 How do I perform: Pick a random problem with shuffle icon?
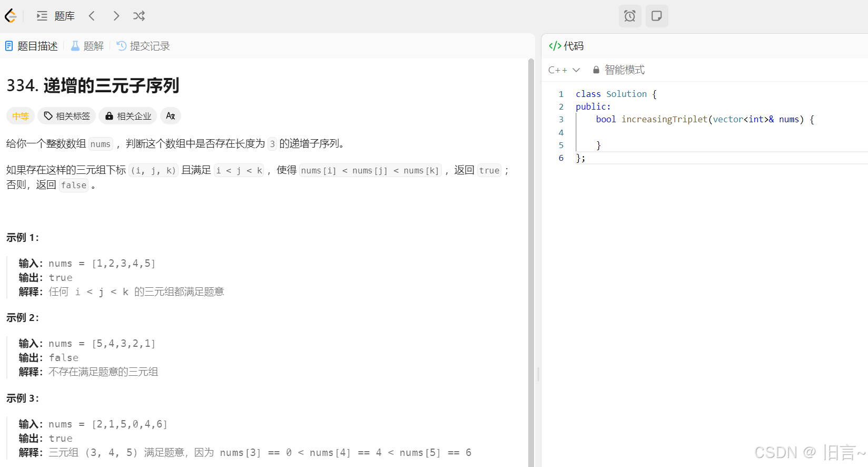point(139,16)
